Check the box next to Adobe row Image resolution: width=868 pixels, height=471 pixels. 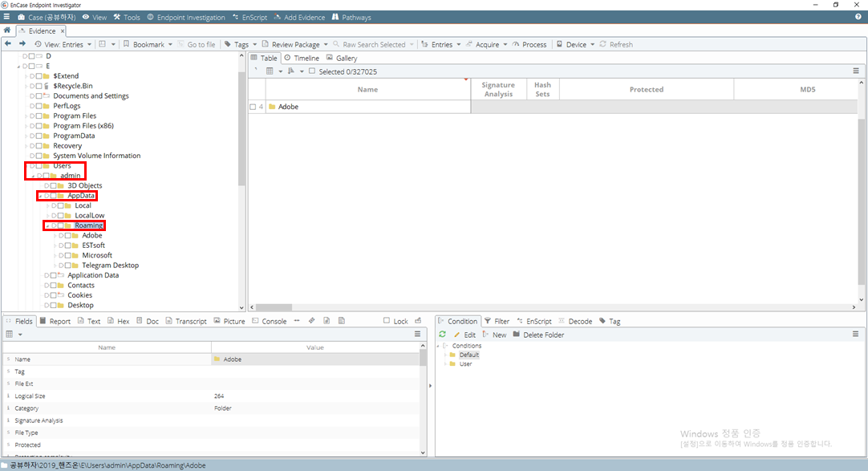pyautogui.click(x=253, y=107)
